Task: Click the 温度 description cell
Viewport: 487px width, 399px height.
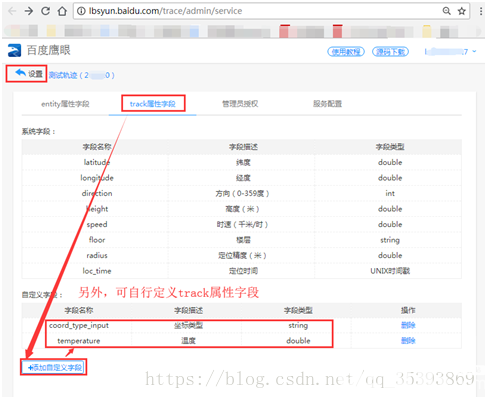Action: pyautogui.click(x=188, y=341)
